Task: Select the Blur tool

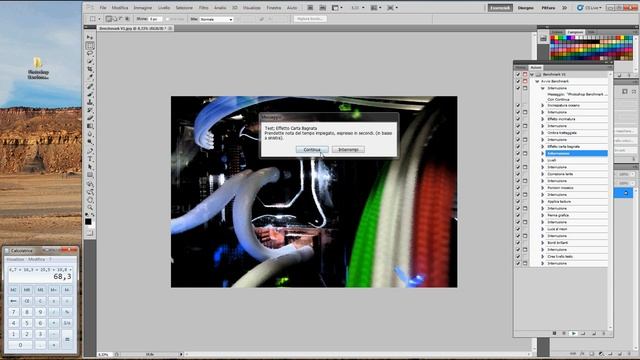Action: click(90, 134)
